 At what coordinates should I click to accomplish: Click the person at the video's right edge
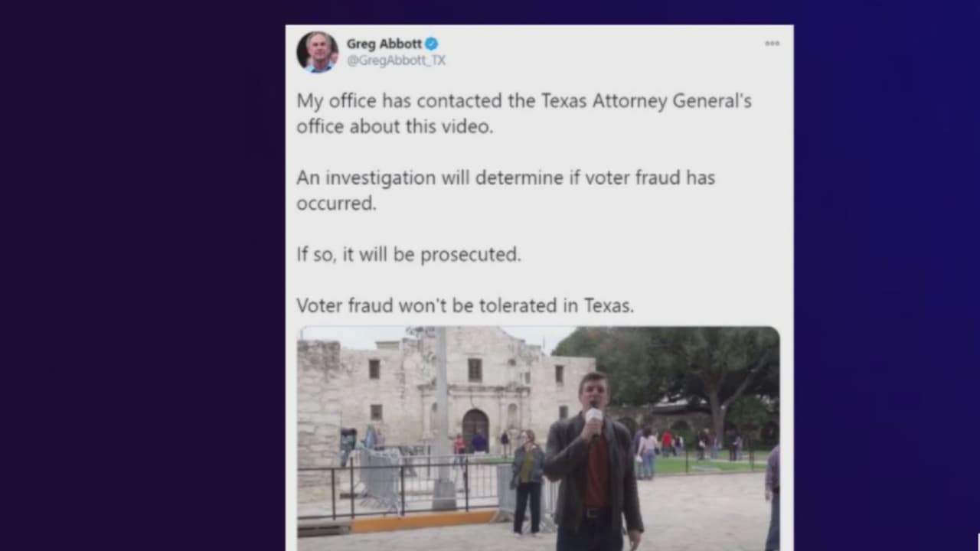[773, 497]
